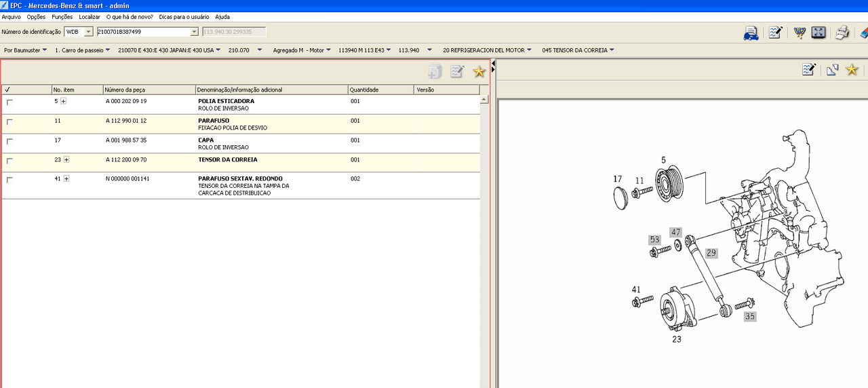The image size is (868, 388).
Task: Click the copy-to-list icon above parts table
Action: click(435, 71)
